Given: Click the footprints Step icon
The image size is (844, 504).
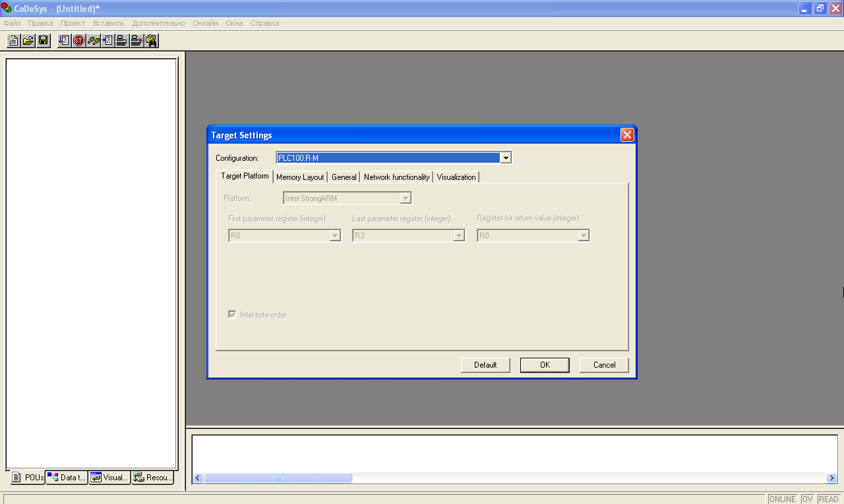Looking at the screenshot, I should 93,41.
